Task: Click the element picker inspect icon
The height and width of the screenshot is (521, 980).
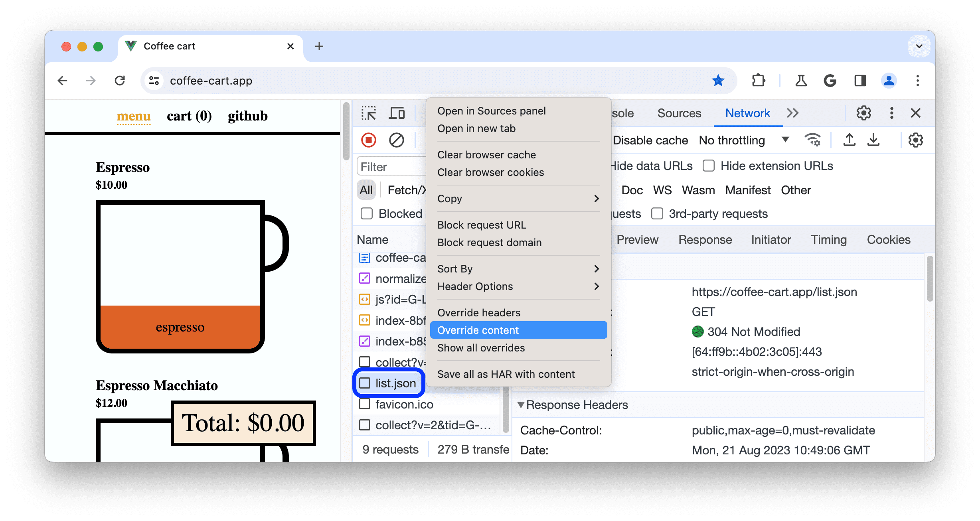Action: tap(369, 113)
